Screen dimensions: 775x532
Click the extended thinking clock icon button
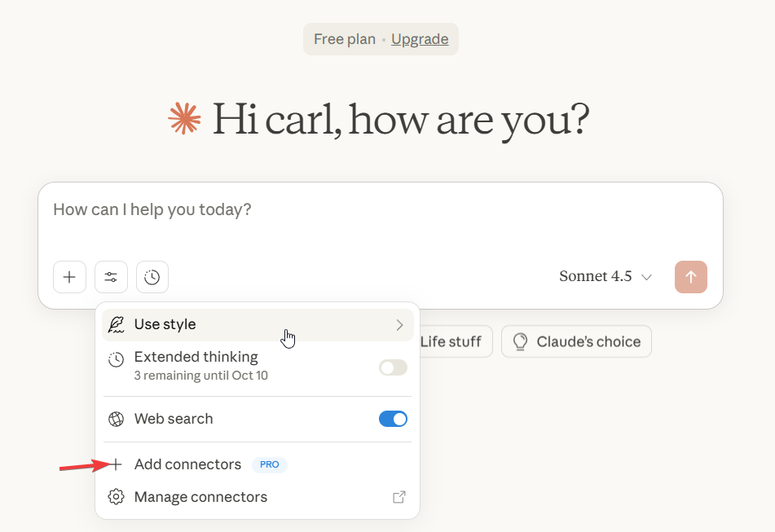tap(152, 277)
